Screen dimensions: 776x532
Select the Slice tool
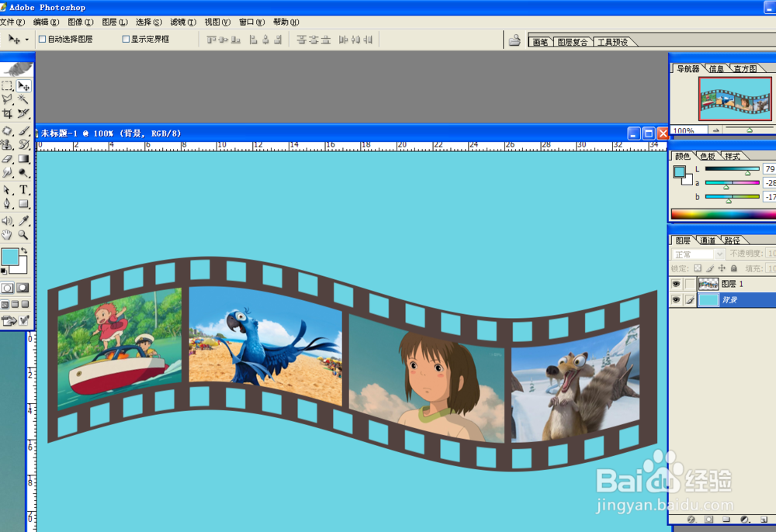23,114
